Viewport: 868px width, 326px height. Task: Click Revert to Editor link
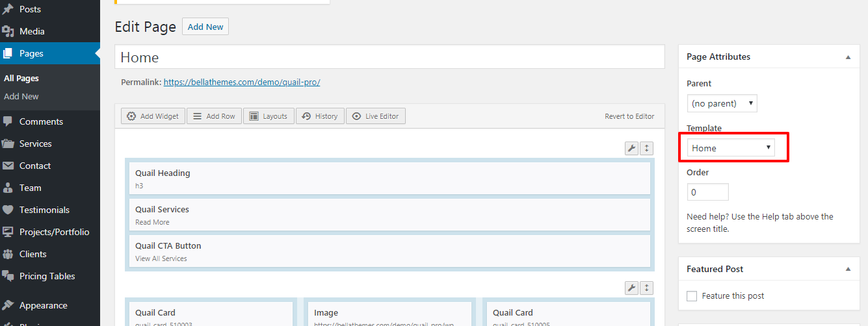pos(629,116)
